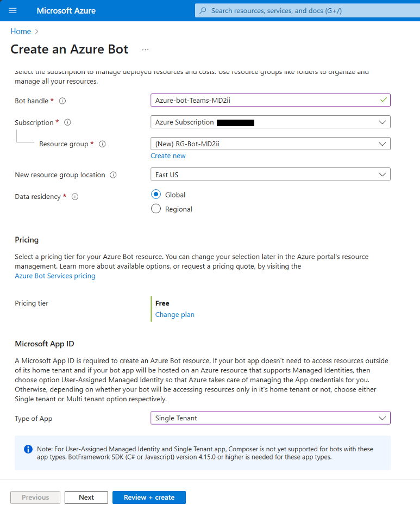This screenshot has height=510, width=420.
Task: Click Change plan under Pricing tier
Action: (174, 315)
